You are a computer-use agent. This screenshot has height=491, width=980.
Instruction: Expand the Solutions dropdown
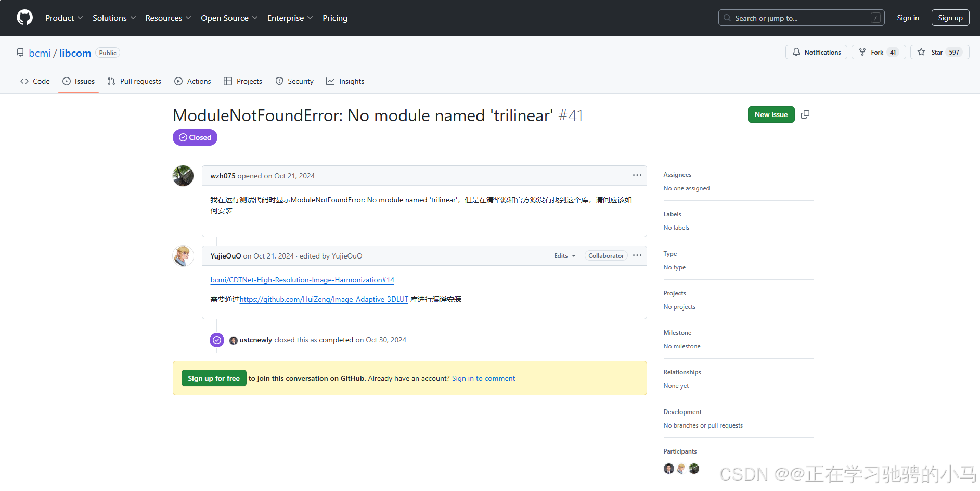pos(114,18)
